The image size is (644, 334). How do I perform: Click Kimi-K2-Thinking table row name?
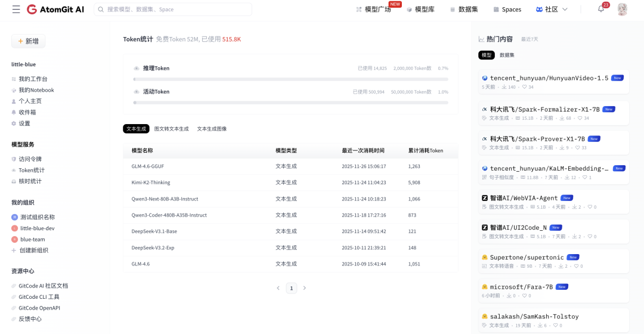[x=151, y=183]
